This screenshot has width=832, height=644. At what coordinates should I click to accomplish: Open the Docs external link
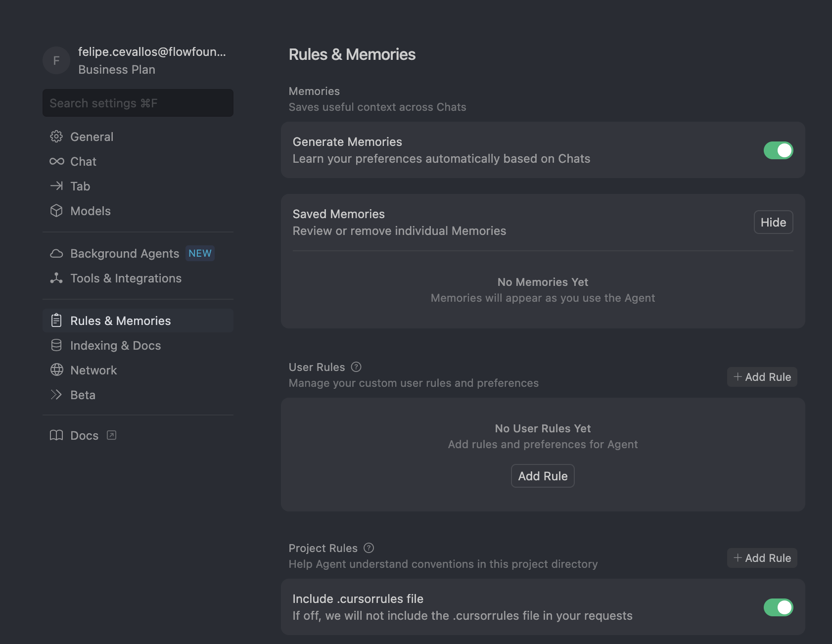85,435
